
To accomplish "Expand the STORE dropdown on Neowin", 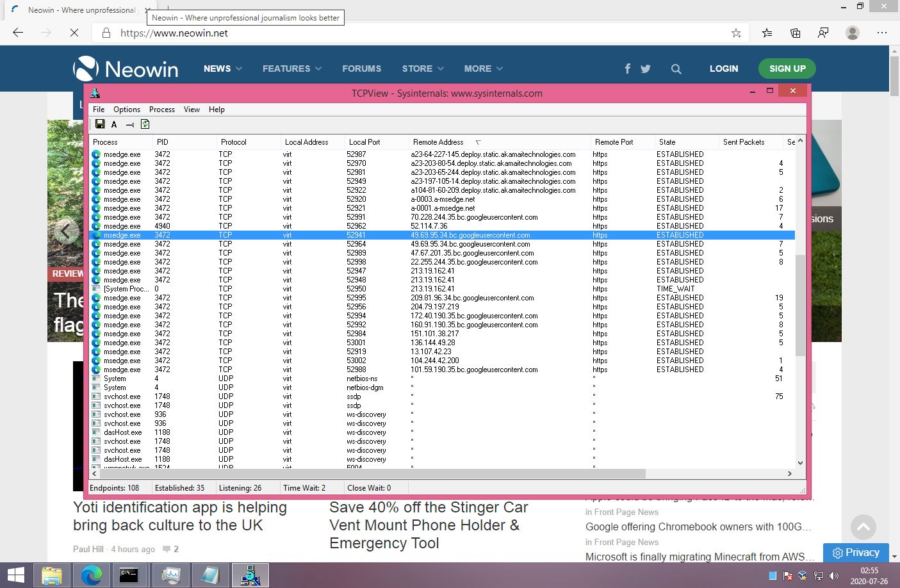I will [423, 69].
